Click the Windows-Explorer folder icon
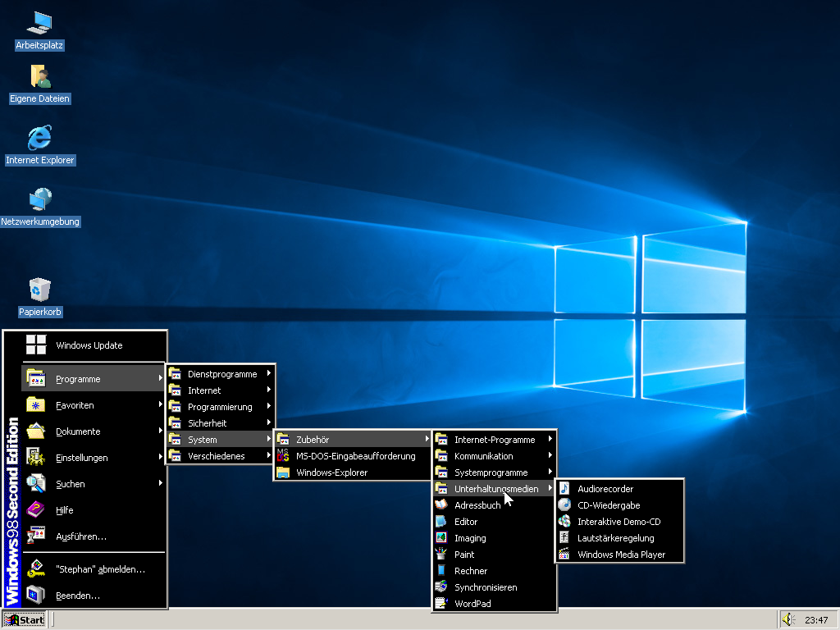Image resolution: width=840 pixels, height=630 pixels. click(283, 472)
